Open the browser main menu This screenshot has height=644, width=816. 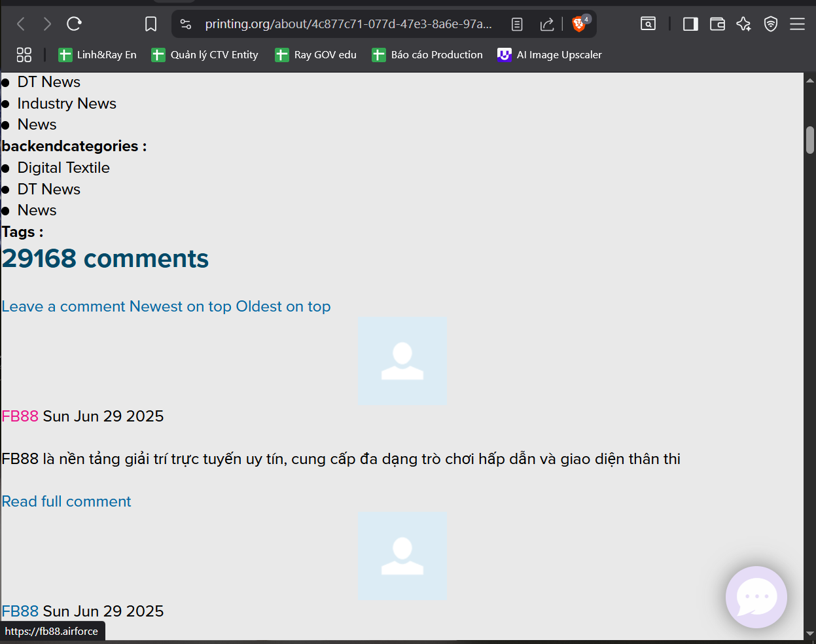797,24
